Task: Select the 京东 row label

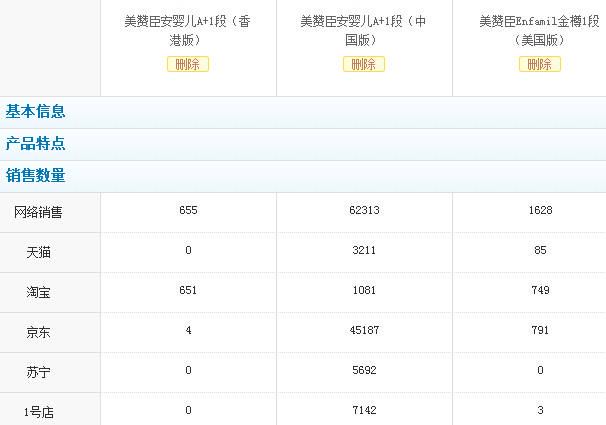Action: click(38, 332)
